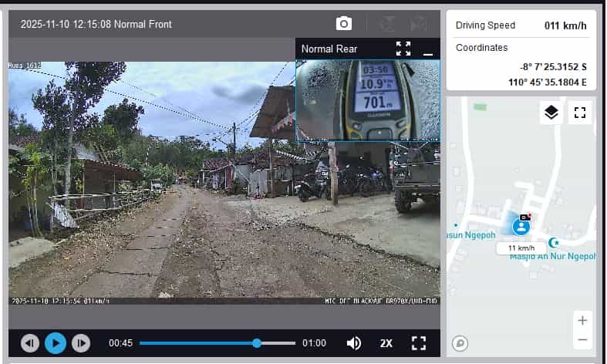Capture a snapshot with the camera icon
This screenshot has width=607, height=364.
click(344, 24)
